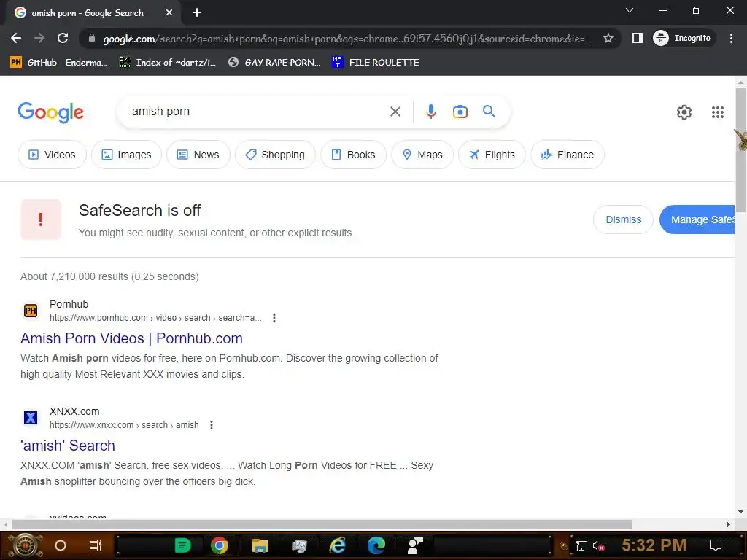The height and width of the screenshot is (560, 747).
Task: Open Google quick settings gear
Action: tap(684, 112)
